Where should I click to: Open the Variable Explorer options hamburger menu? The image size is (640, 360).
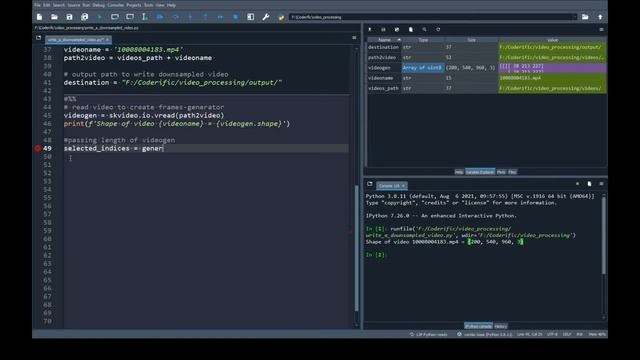pyautogui.click(x=601, y=29)
